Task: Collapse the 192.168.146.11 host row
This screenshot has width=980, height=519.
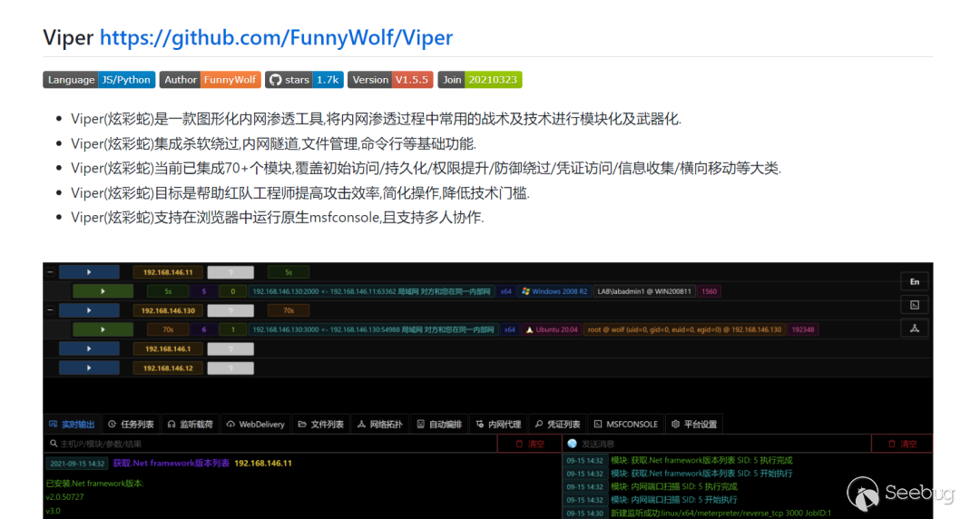Action: (x=50, y=272)
